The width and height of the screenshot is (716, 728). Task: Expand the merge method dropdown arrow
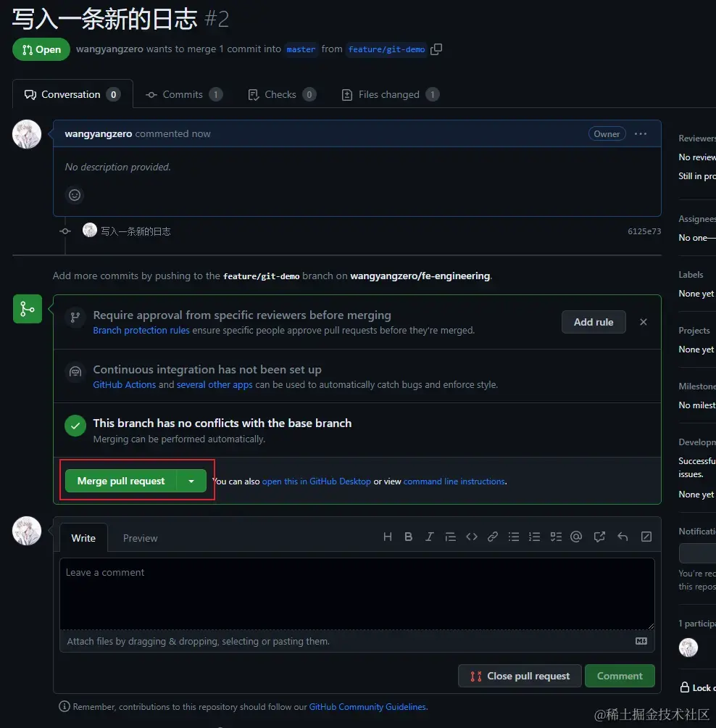click(191, 481)
